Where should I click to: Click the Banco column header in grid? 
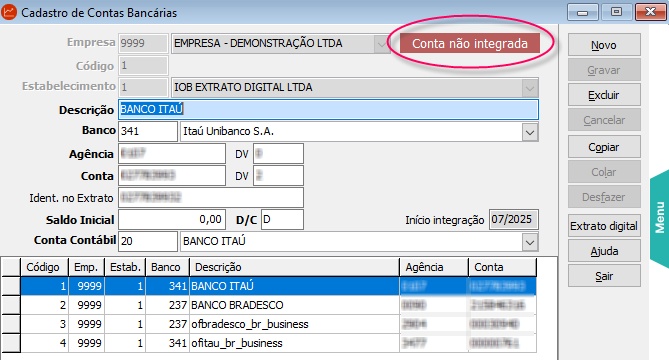coord(167,267)
